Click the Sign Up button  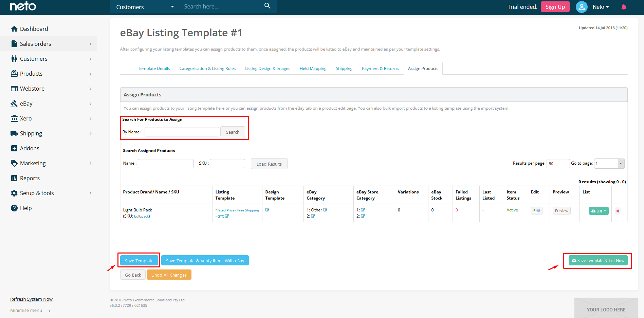pos(555,7)
